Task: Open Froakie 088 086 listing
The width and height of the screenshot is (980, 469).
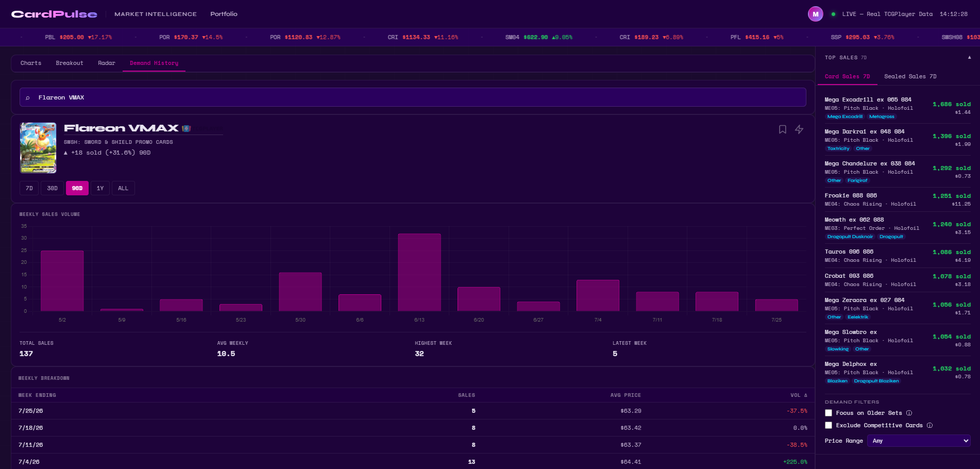Action: point(898,199)
